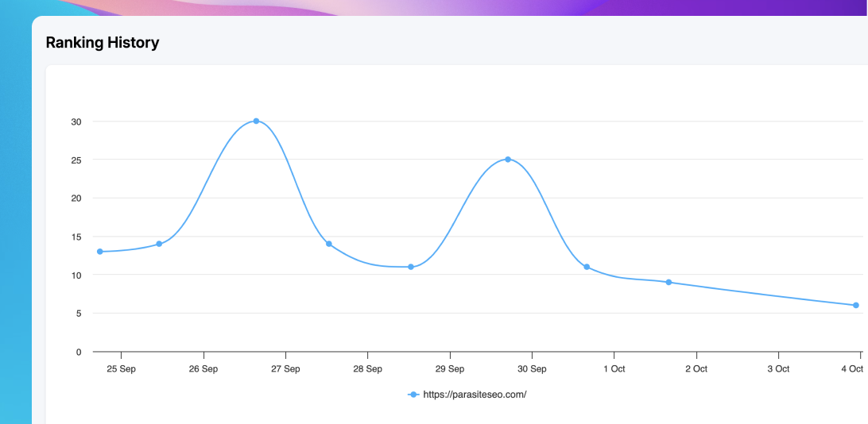This screenshot has height=424, width=868.
Task: Click the legend marker icon for parasiteseo.com
Action: click(413, 394)
